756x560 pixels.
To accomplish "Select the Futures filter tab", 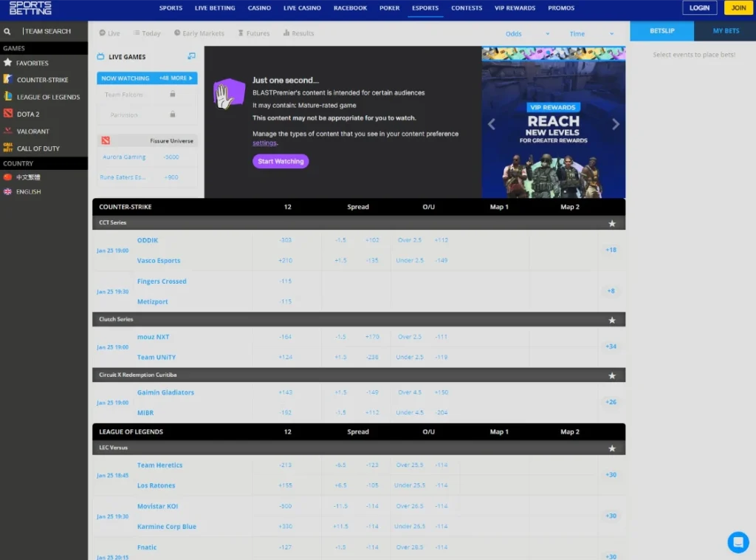I will pyautogui.click(x=254, y=33).
